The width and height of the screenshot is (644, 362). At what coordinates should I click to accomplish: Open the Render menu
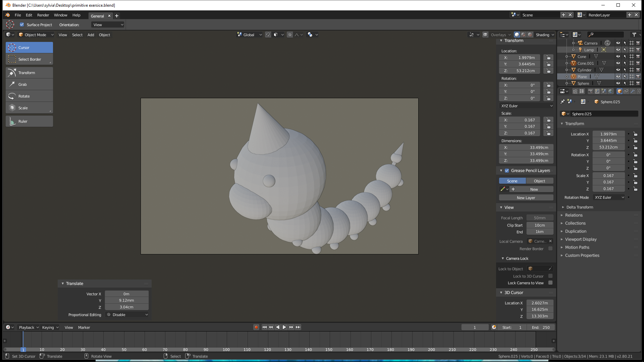tap(43, 15)
